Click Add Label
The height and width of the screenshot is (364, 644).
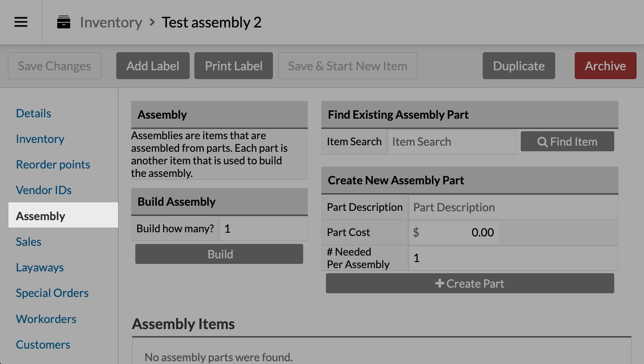pyautogui.click(x=153, y=66)
